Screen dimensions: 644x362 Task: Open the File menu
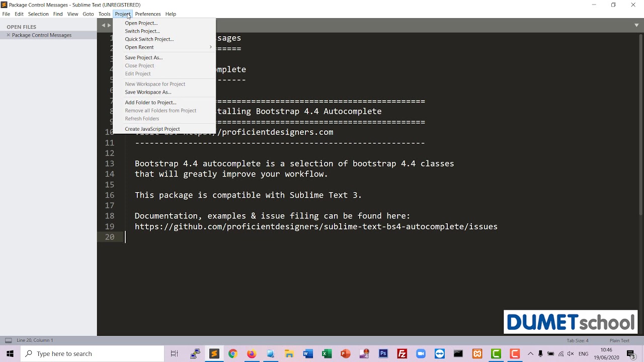[x=6, y=14]
